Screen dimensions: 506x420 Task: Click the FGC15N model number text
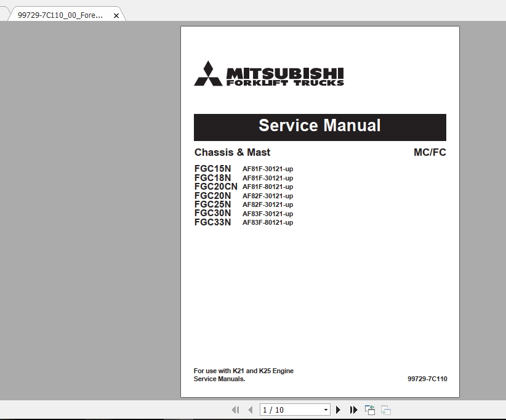click(x=212, y=169)
